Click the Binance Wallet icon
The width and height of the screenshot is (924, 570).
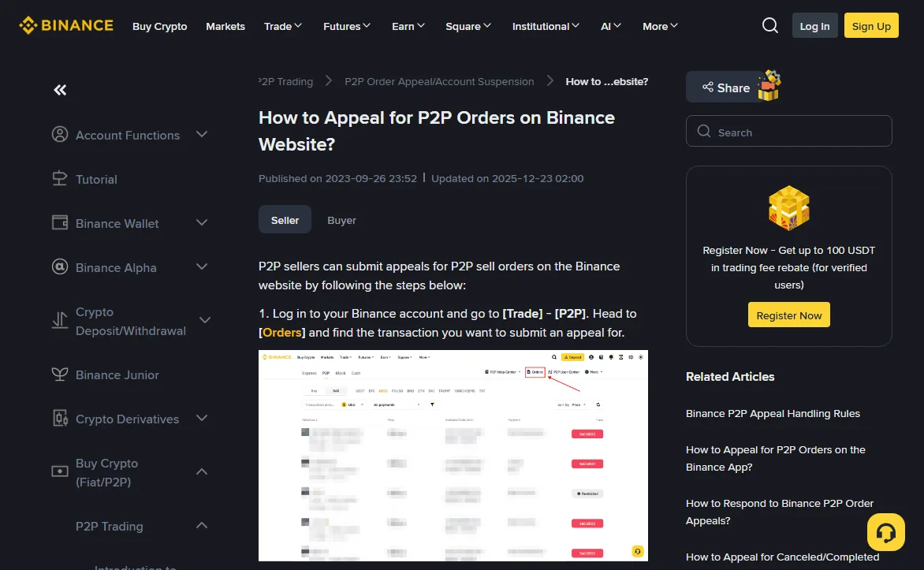(x=59, y=222)
